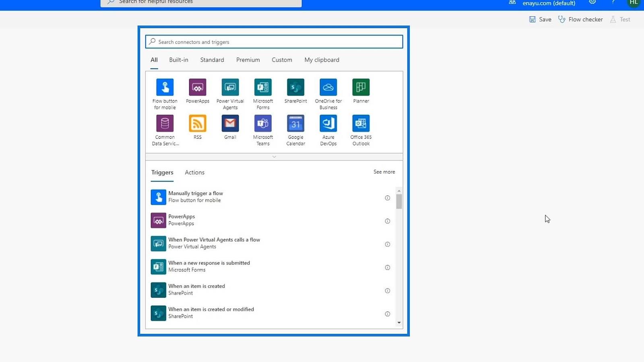Pick the RSS connector icon
This screenshot has width=644, height=362.
pos(198,123)
